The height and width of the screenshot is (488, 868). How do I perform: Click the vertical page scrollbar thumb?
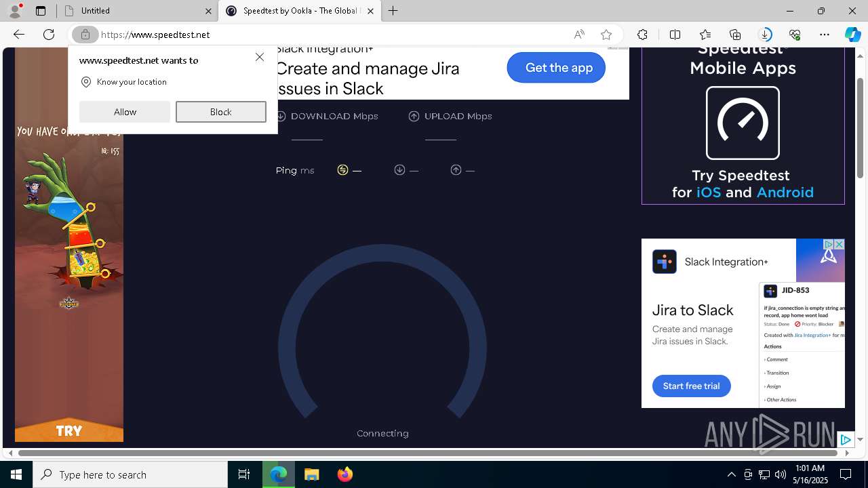coord(861,127)
